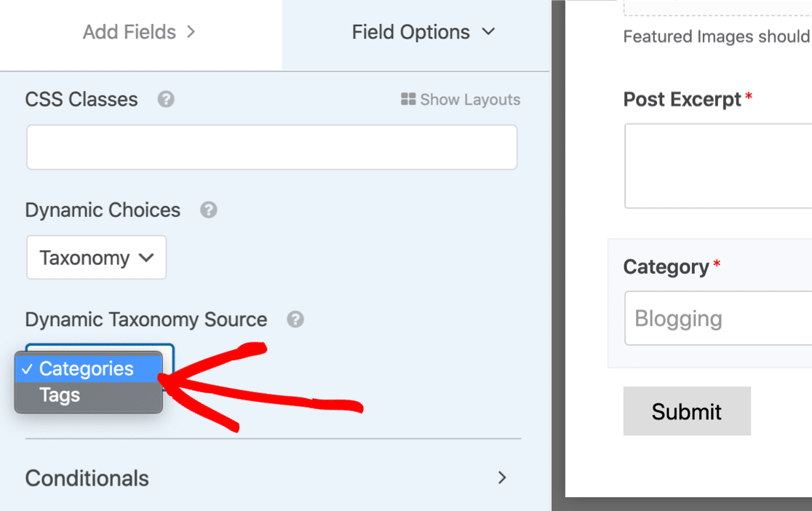Select the Category field label in preview

pyautogui.click(x=666, y=267)
